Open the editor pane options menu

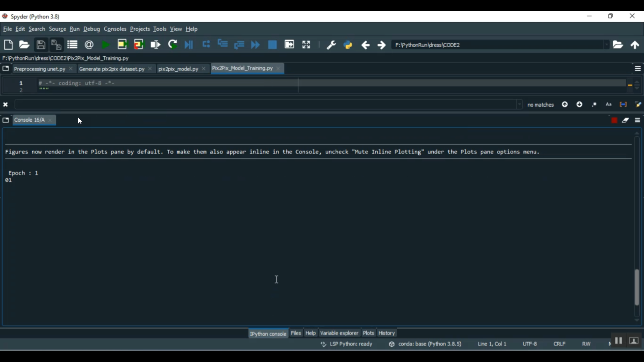pos(638,69)
